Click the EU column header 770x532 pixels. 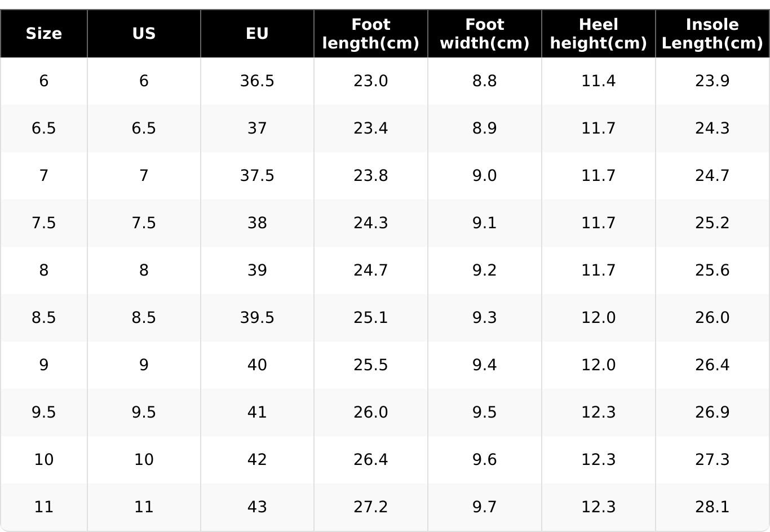coord(257,34)
